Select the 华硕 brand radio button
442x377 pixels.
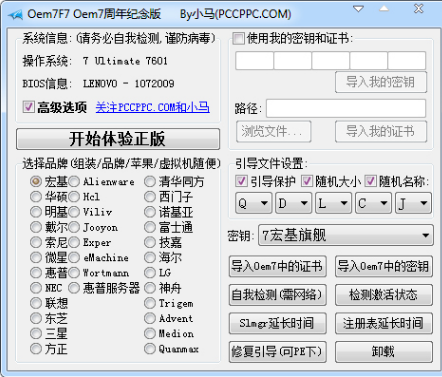36,197
